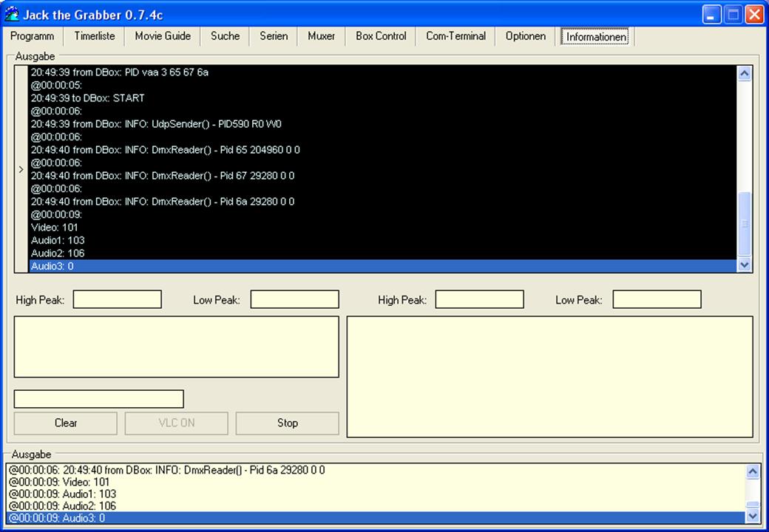The image size is (769, 532).
Task: Click up arrow of lower Ausgabe scrollbar
Action: pos(753,471)
